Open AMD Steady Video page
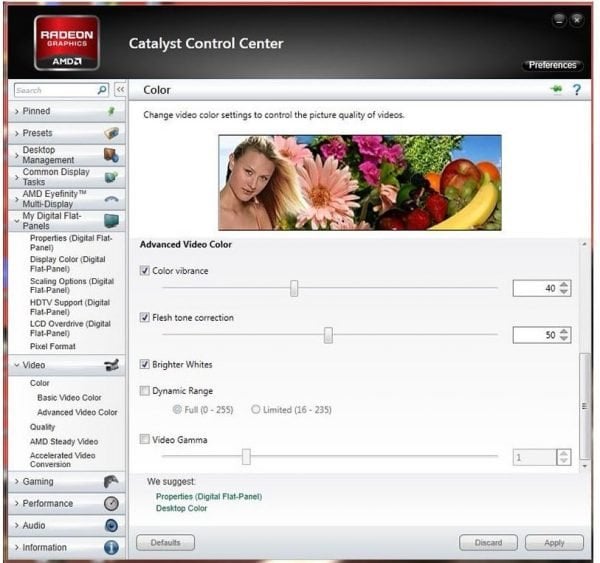Image resolution: width=600 pixels, height=563 pixels. (64, 441)
